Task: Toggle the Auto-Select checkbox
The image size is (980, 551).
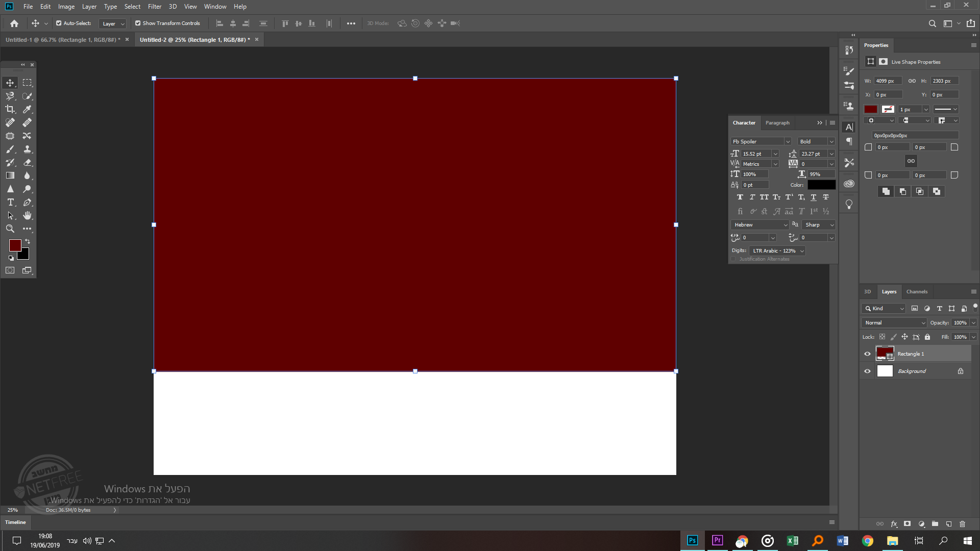Action: tap(59, 23)
